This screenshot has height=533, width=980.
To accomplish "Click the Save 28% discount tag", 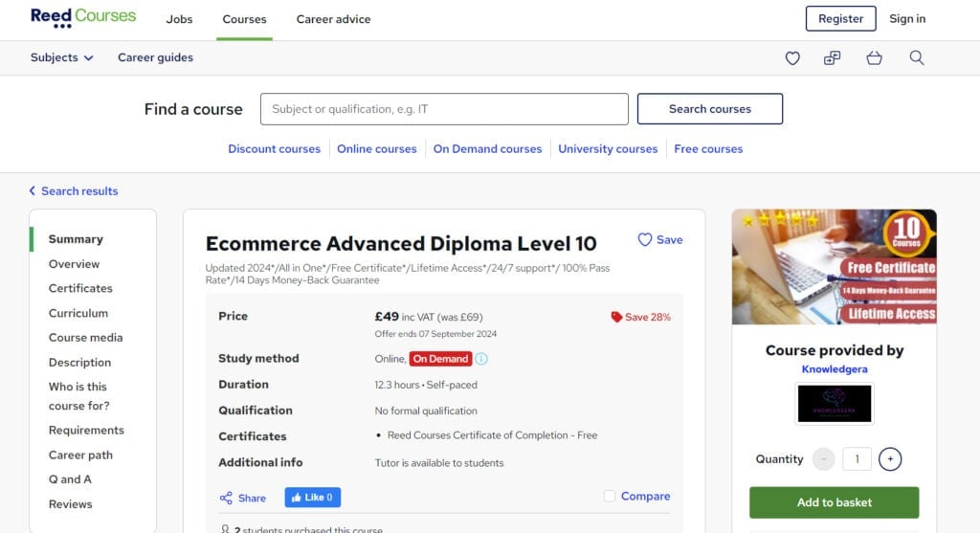I will [640, 318].
